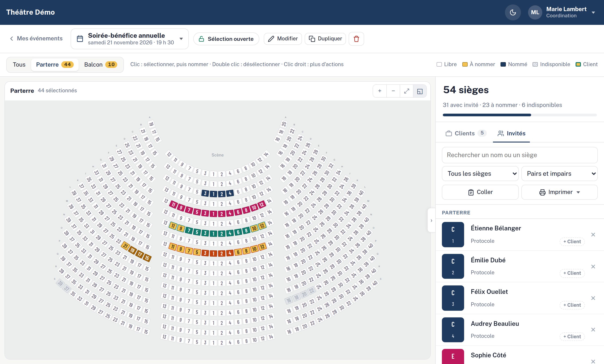Remove Félix Ouellet with the X icon

(593, 298)
